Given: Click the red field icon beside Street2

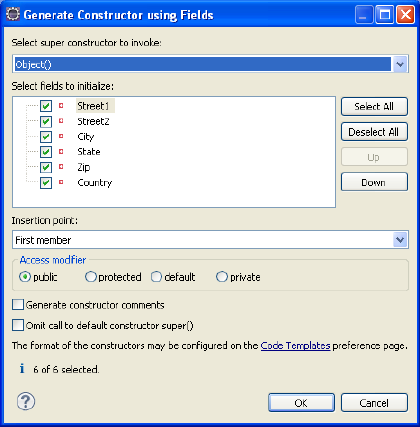Looking at the screenshot, I should click(61, 121).
